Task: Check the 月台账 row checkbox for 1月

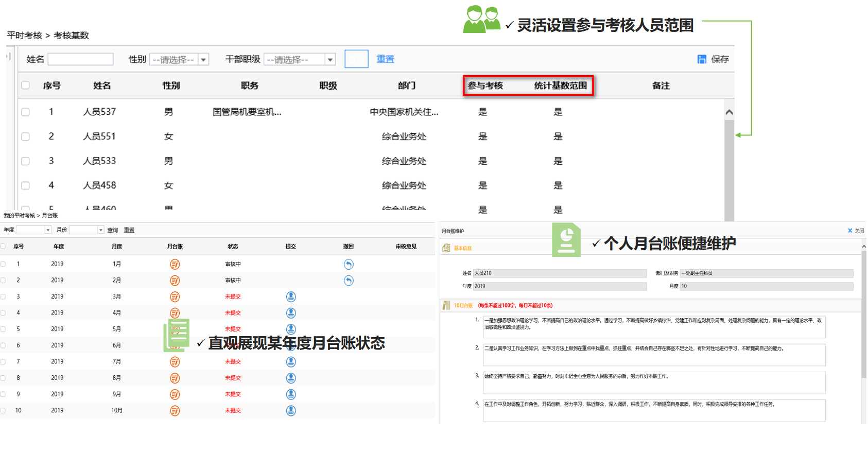Action: pyautogui.click(x=3, y=264)
